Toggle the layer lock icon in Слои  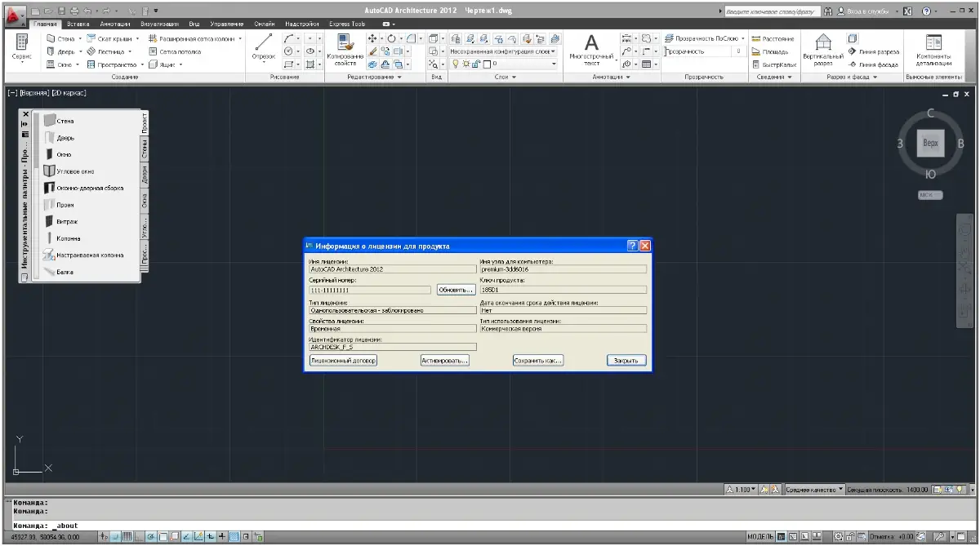[474, 64]
